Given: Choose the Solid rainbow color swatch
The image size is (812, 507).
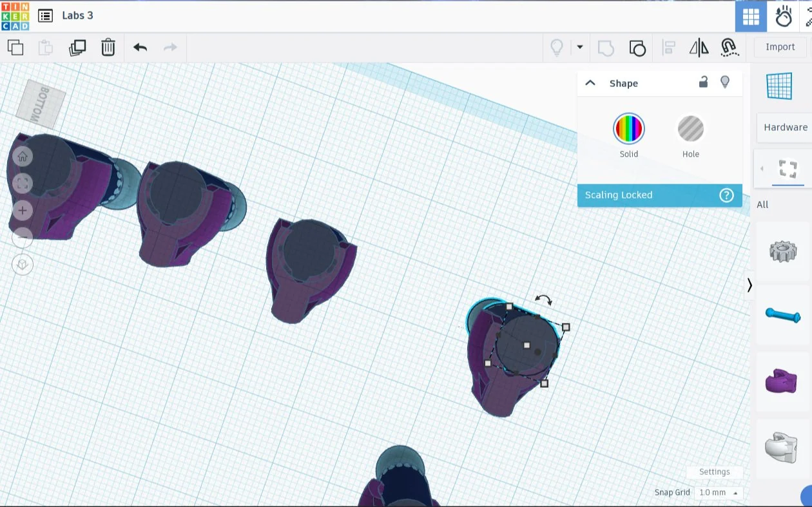Looking at the screenshot, I should tap(628, 129).
